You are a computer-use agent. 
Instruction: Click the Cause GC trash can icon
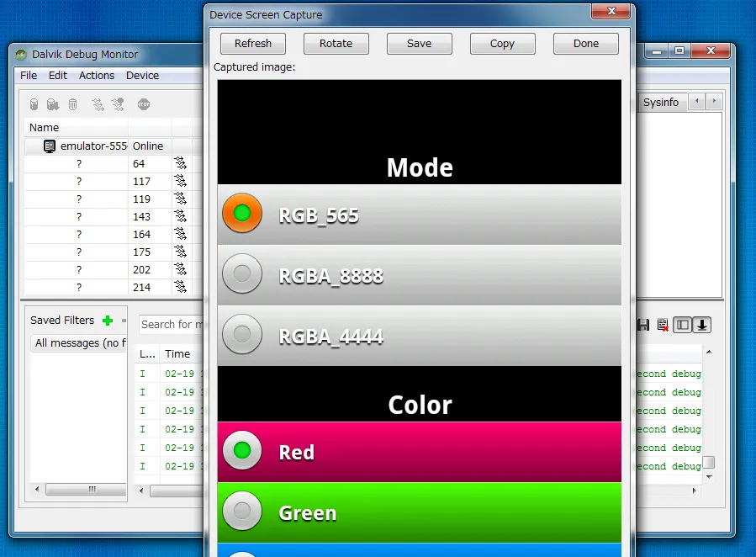click(x=73, y=104)
